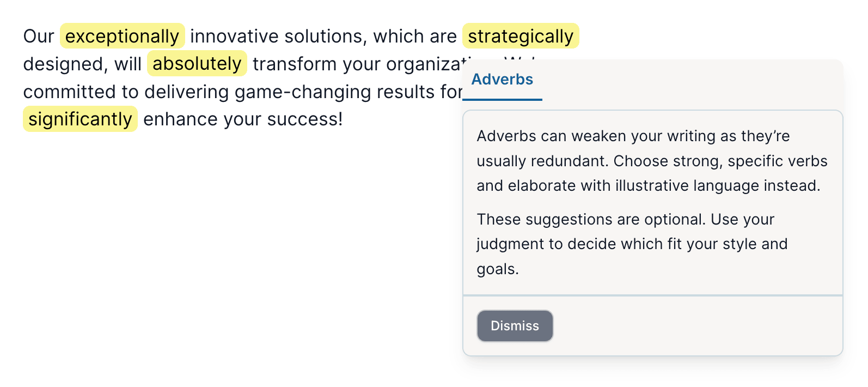868x387 pixels.
Task: Click the word "designed" in the text
Action: click(x=65, y=64)
